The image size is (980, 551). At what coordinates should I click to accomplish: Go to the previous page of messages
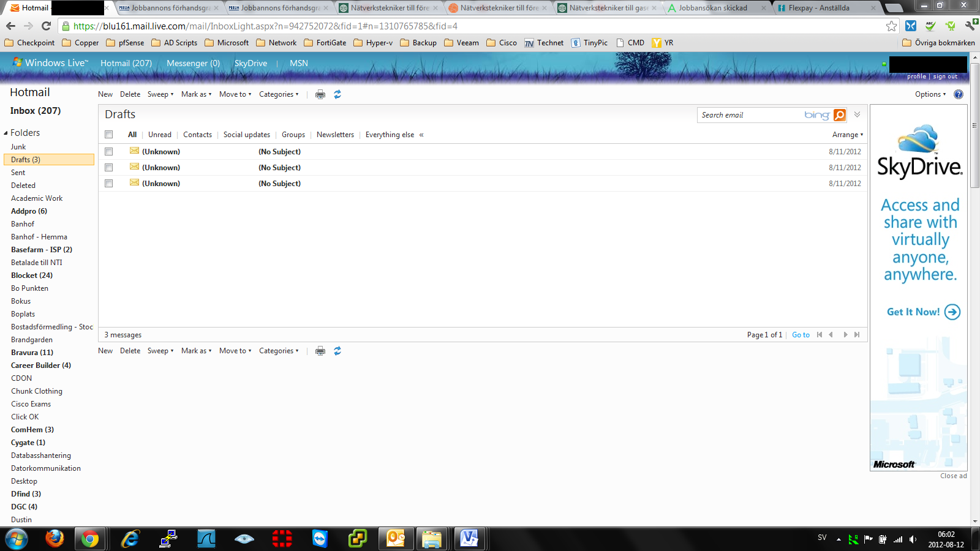(831, 335)
